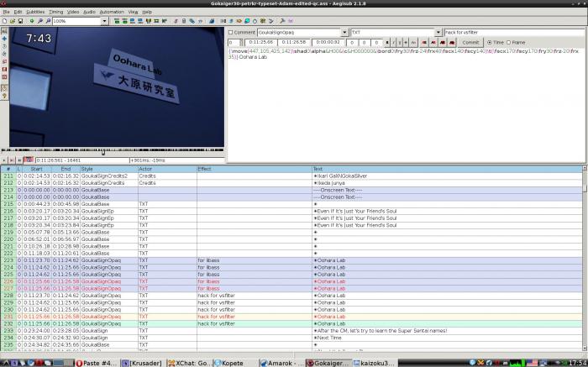Click the video seek bar handle
Image resolution: width=588 pixels, height=367 pixels.
(x=103, y=152)
